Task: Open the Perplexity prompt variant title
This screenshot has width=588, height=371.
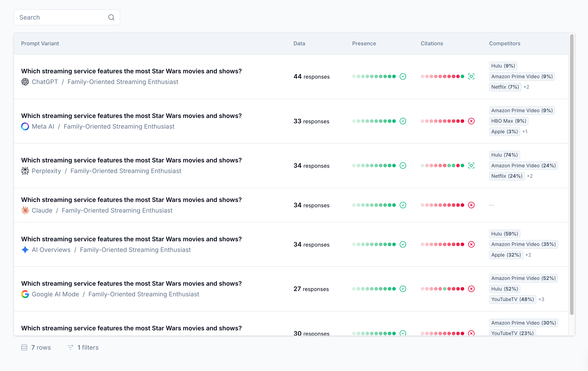Action: pyautogui.click(x=131, y=160)
